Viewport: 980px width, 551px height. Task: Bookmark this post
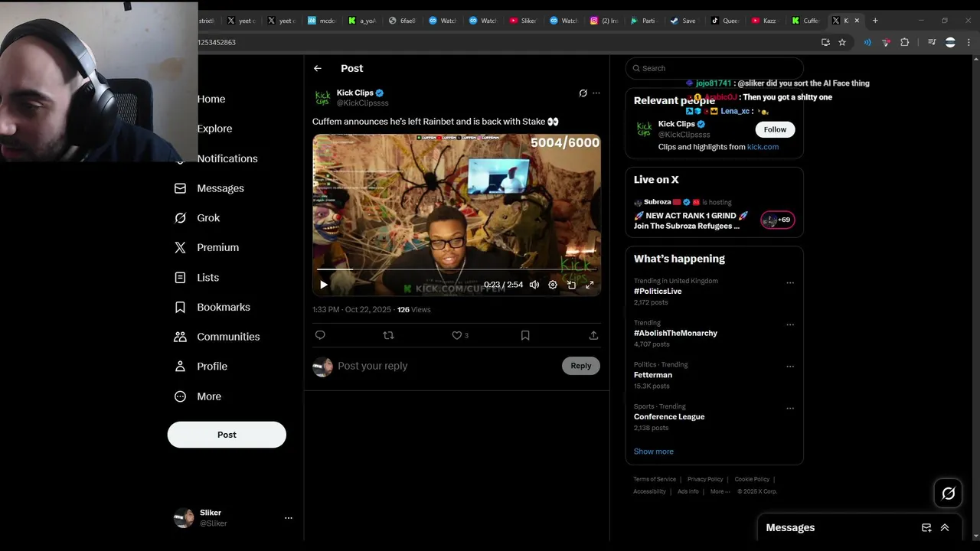coord(525,335)
